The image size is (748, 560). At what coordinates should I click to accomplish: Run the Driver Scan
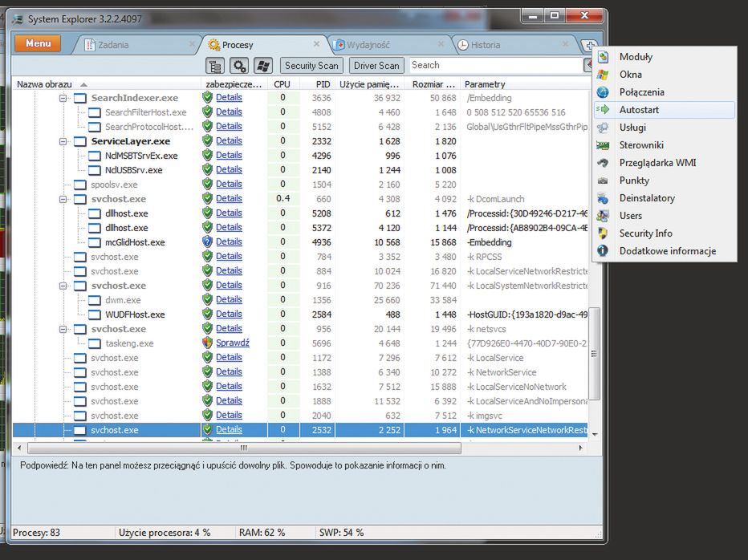pos(376,66)
